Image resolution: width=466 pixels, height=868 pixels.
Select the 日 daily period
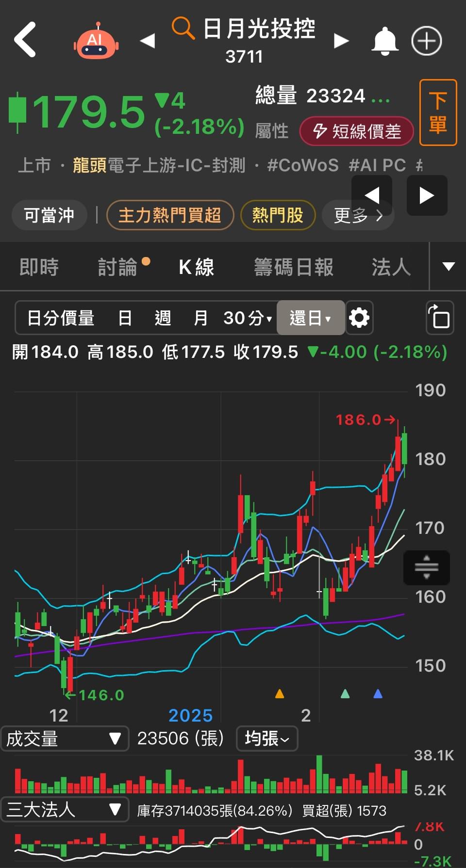[125, 318]
